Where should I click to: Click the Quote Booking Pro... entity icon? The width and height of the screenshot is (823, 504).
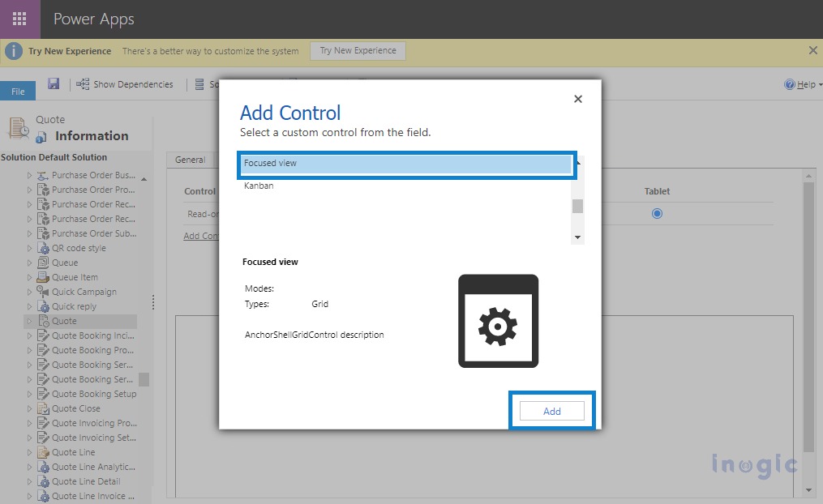pyautogui.click(x=44, y=350)
